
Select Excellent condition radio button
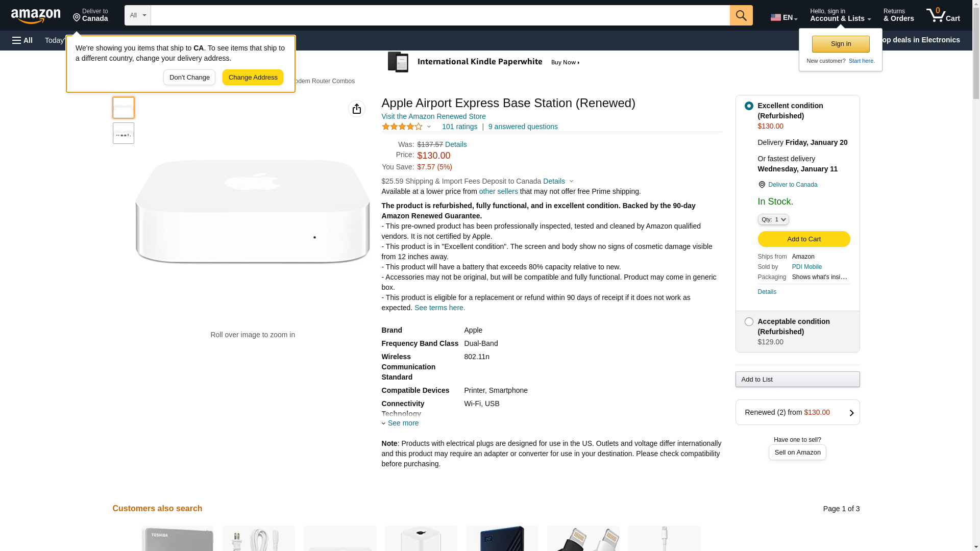click(x=749, y=106)
